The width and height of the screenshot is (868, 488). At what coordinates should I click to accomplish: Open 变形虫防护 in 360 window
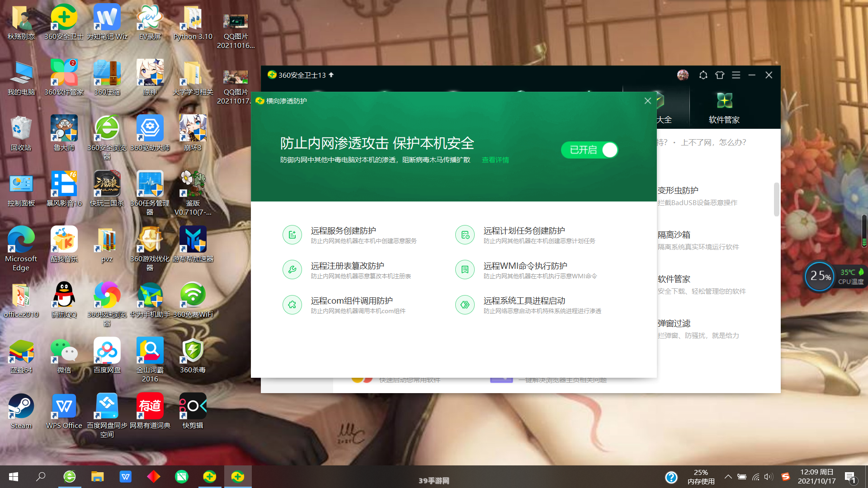(678, 191)
